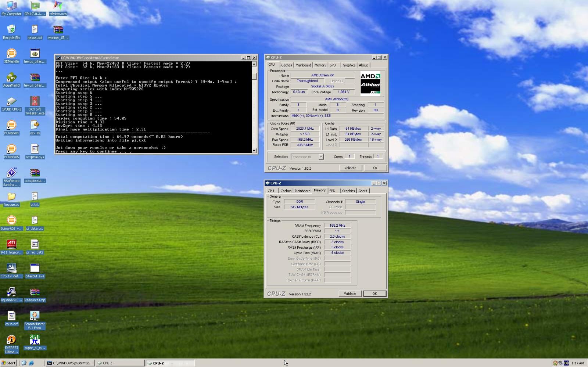Switch to Caches tab in upper CPU-Z window
Image resolution: width=588 pixels, height=367 pixels.
287,65
